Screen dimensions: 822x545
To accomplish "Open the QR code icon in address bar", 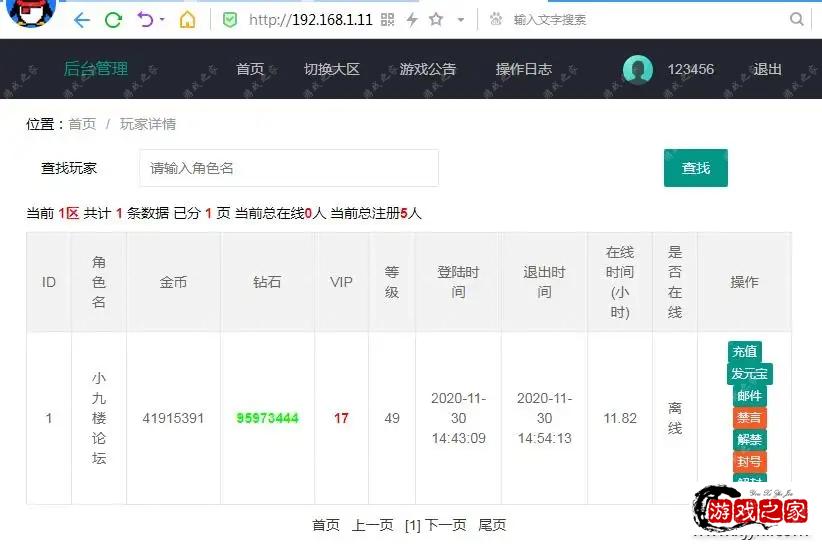I will click(x=388, y=19).
